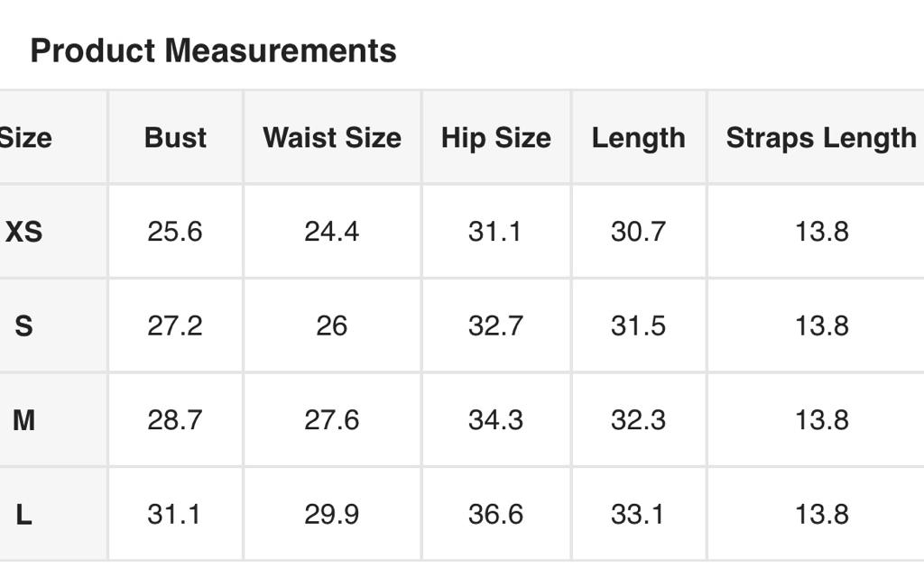Select L waist size value 29.9
The height and width of the screenshot is (568, 924).
click(x=331, y=514)
